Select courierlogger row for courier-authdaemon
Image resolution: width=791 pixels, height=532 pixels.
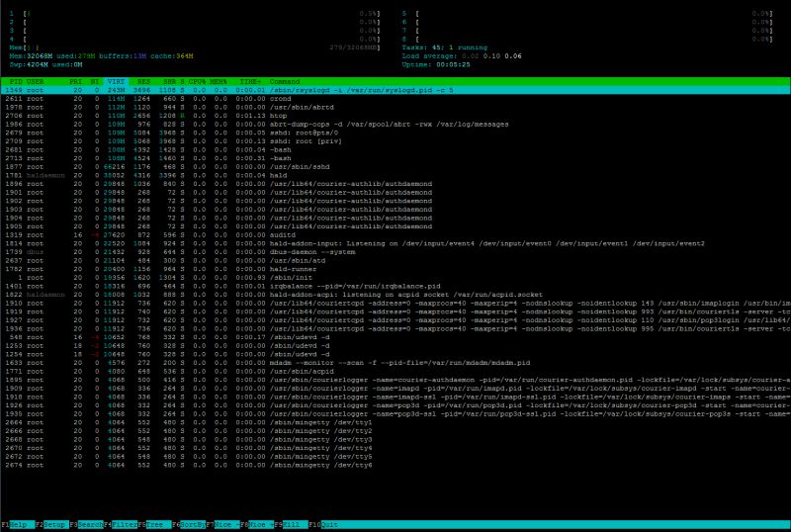tap(395, 380)
